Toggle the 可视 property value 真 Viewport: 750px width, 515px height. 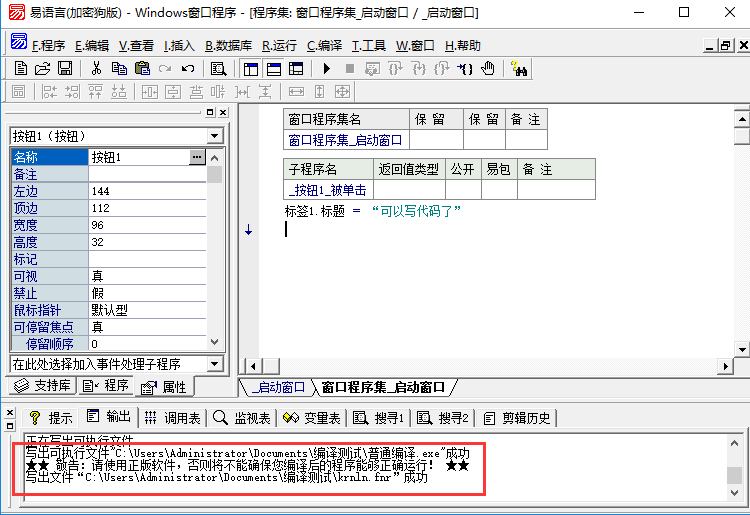147,275
